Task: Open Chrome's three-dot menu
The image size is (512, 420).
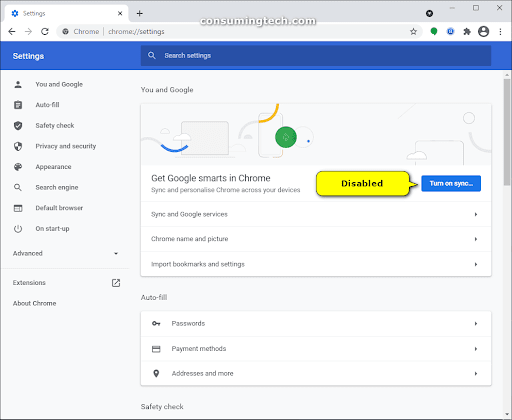Action: 500,32
